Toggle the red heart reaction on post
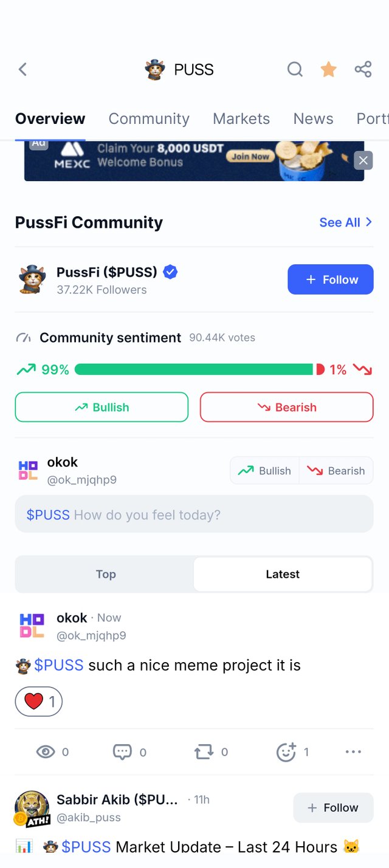This screenshot has height=868, width=389. 39,702
